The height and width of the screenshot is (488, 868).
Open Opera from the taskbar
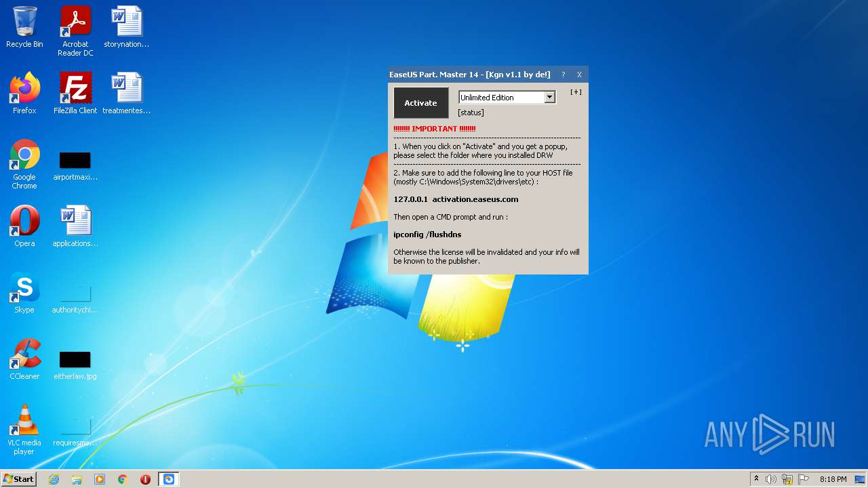(x=145, y=479)
